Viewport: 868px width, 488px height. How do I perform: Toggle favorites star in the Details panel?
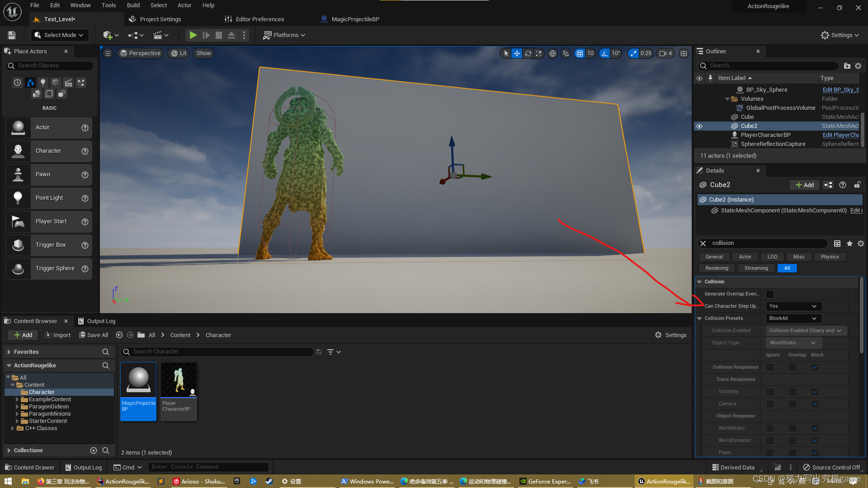849,244
